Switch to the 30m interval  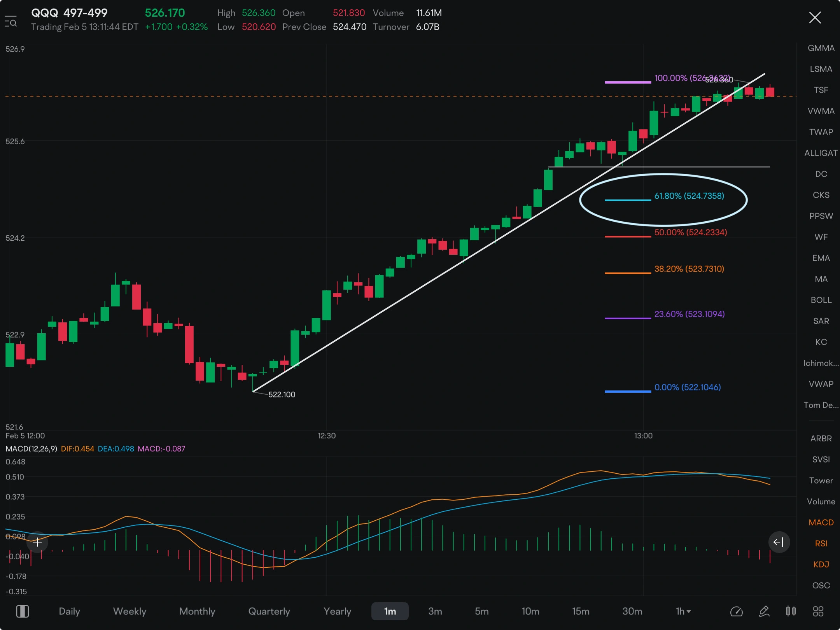632,611
